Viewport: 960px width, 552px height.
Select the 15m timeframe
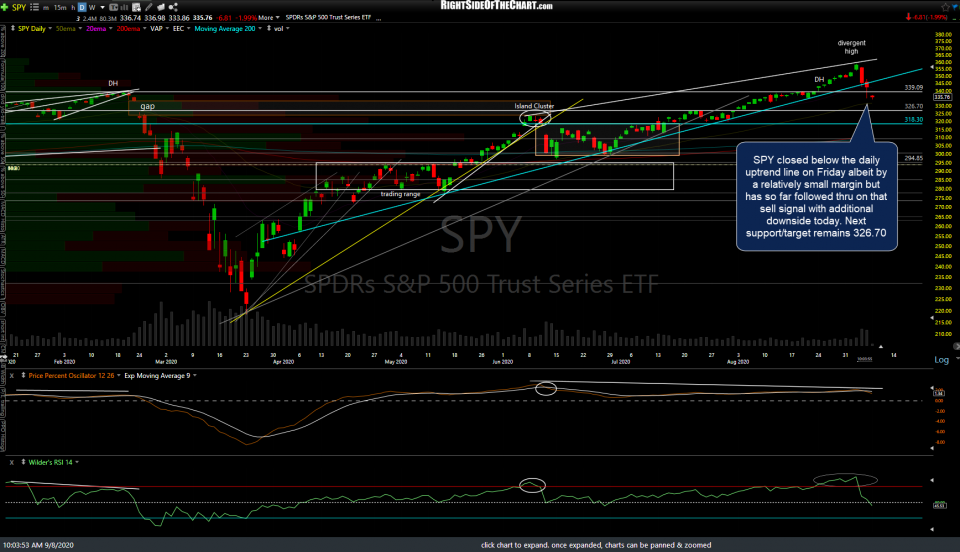[x=60, y=7]
